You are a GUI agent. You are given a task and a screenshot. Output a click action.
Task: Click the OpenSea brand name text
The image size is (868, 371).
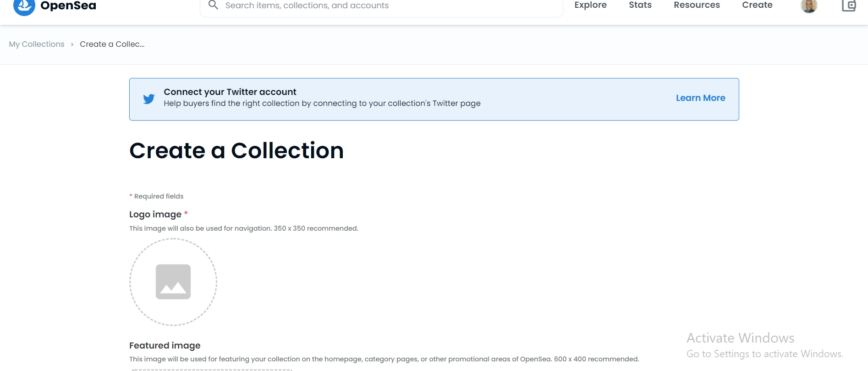click(x=68, y=6)
